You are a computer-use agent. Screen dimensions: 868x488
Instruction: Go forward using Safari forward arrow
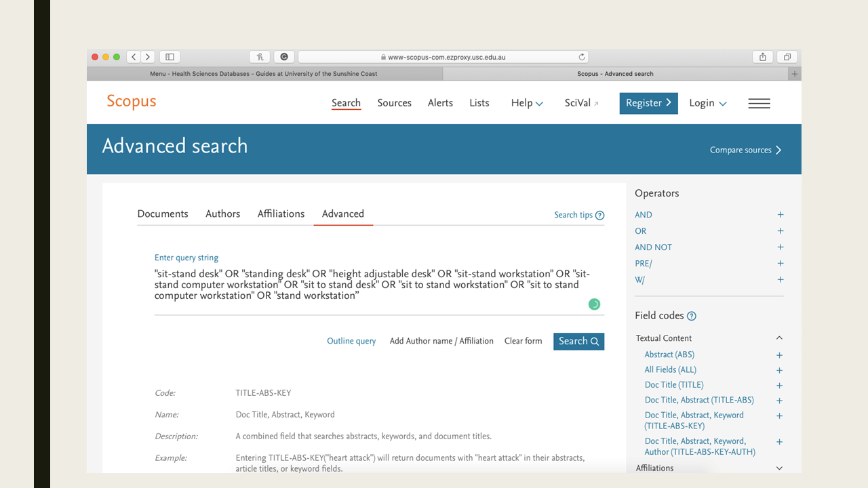coord(148,57)
